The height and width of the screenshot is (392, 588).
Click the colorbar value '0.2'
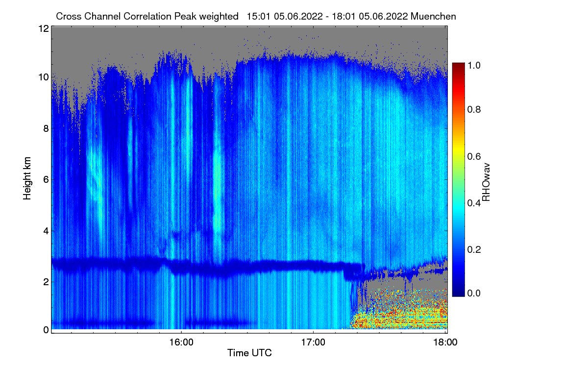coord(474,249)
